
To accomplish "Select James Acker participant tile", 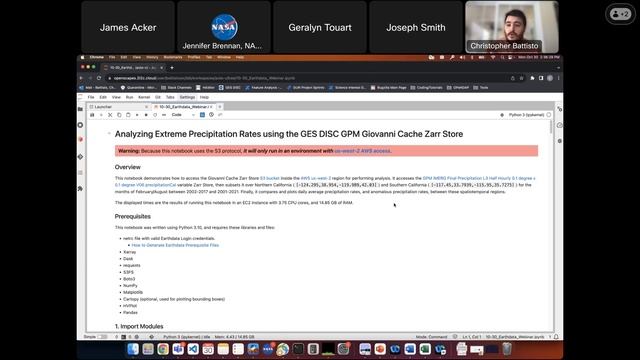I will tap(128, 27).
